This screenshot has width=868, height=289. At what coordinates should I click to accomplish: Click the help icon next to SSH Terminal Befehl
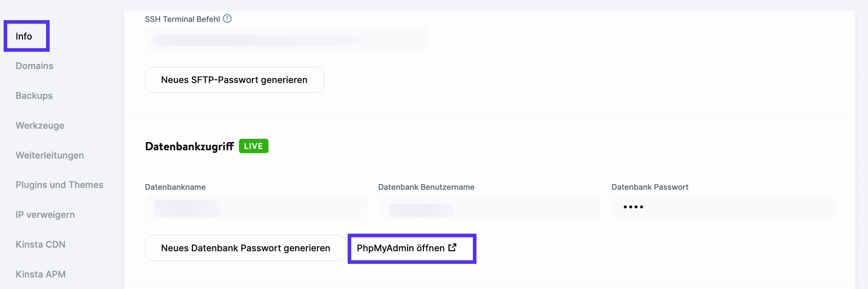[227, 19]
